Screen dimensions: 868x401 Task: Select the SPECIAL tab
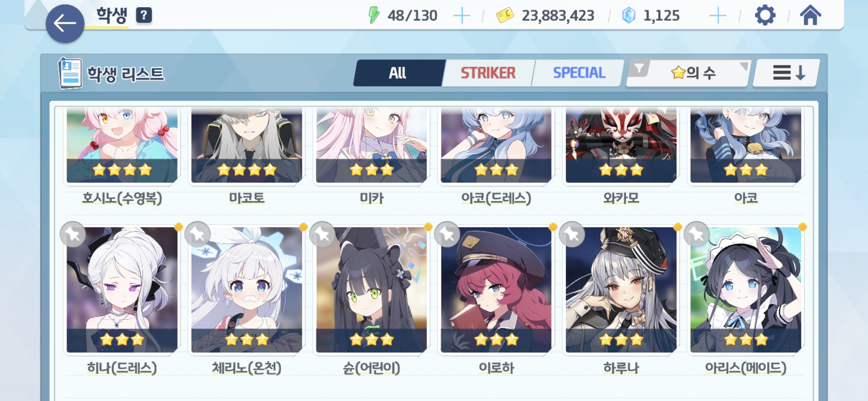pyautogui.click(x=579, y=73)
